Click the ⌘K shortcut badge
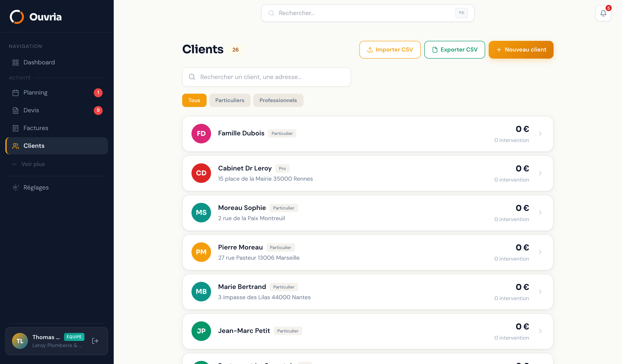Image resolution: width=622 pixels, height=364 pixels. click(x=461, y=13)
